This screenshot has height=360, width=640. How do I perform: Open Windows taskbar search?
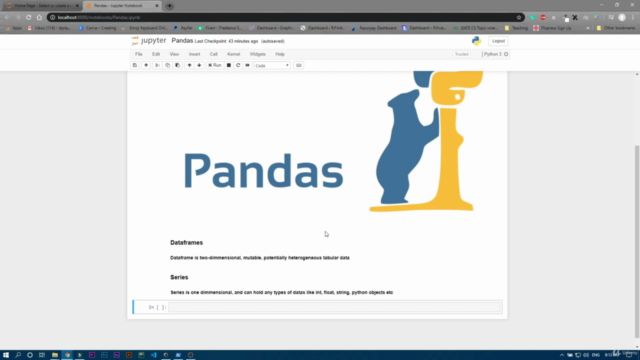[x=18, y=355]
